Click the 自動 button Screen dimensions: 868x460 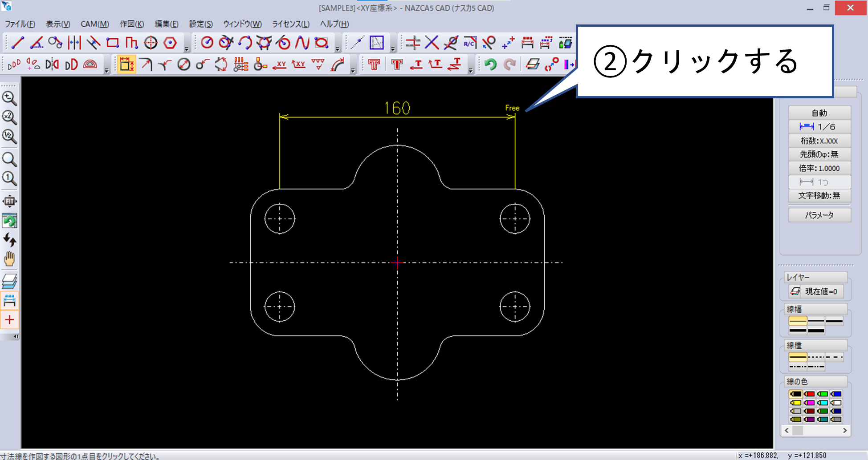coord(819,113)
